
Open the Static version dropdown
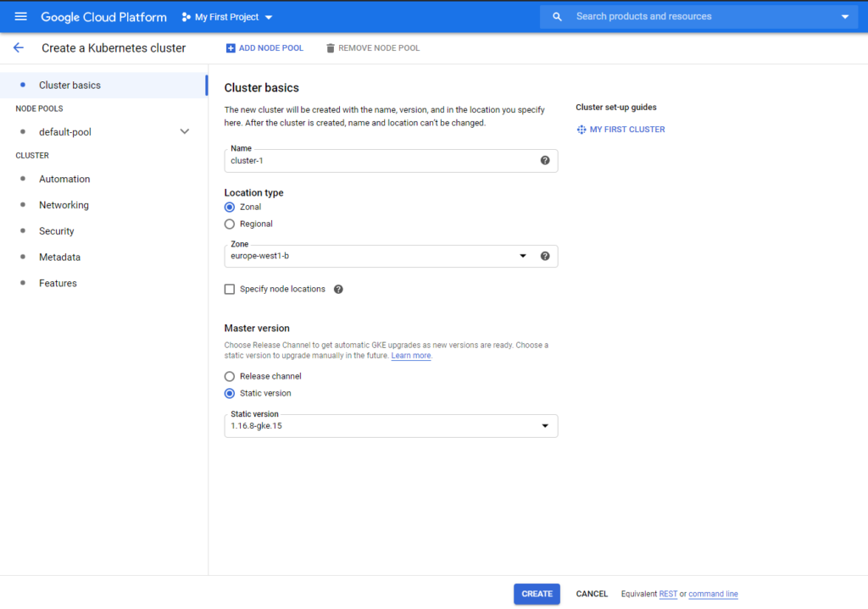coord(391,426)
